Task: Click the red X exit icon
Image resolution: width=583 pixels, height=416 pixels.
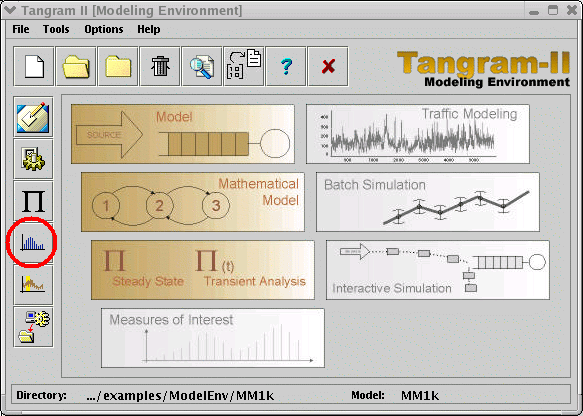Action: [x=328, y=67]
